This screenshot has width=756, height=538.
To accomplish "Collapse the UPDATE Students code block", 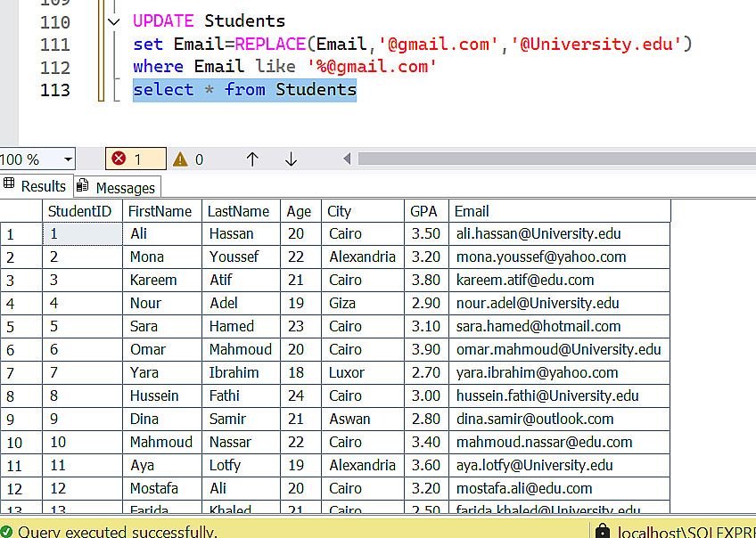I will [x=113, y=21].
